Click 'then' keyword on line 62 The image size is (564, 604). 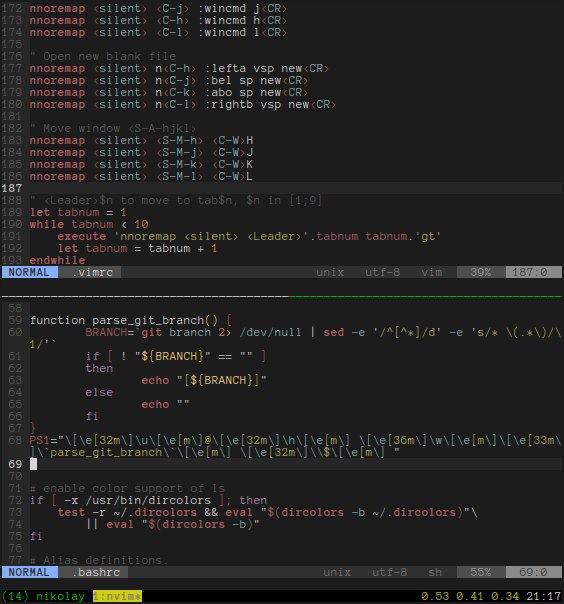(x=99, y=368)
